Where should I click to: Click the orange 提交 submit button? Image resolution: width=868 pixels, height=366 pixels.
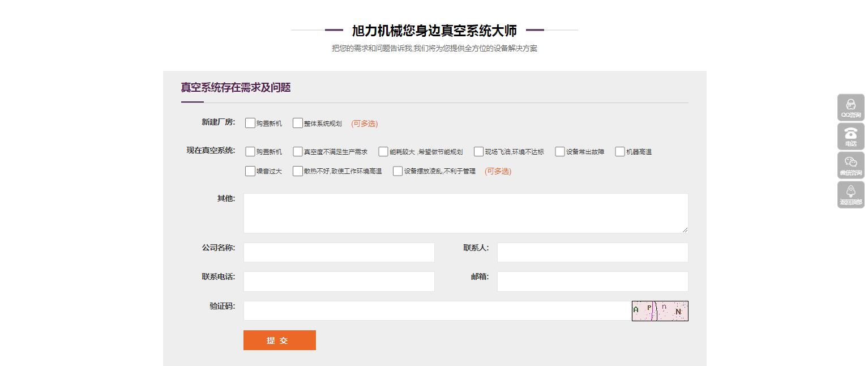pos(279,340)
